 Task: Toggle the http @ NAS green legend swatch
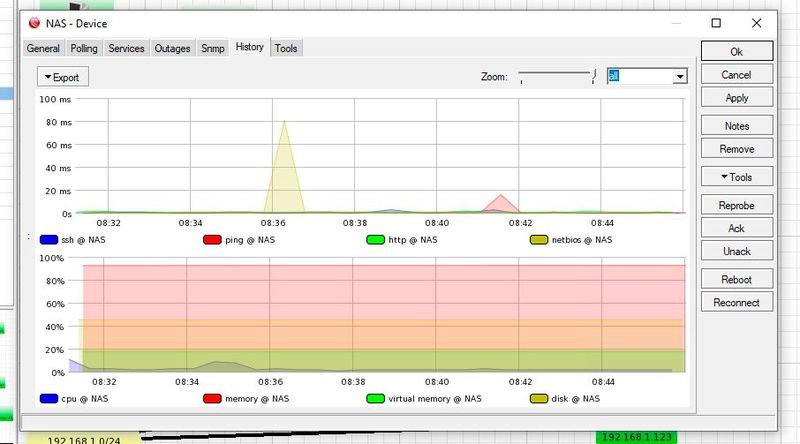click(376, 240)
